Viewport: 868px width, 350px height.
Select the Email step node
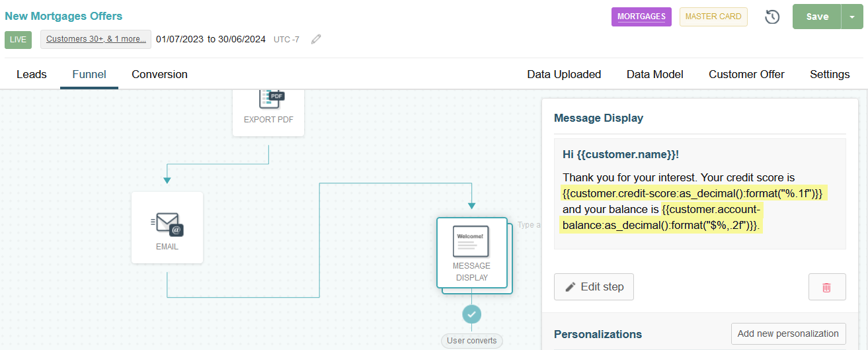pyautogui.click(x=167, y=228)
